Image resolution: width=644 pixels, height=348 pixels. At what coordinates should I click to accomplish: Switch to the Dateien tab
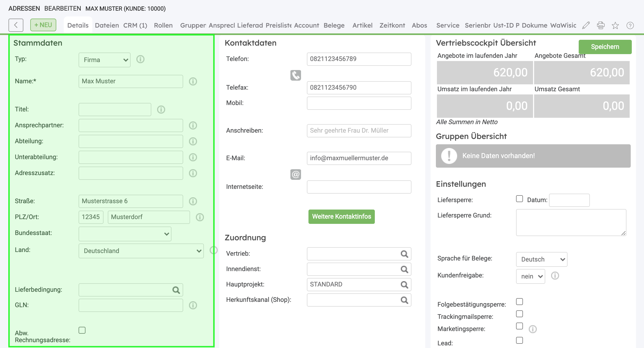pos(107,25)
